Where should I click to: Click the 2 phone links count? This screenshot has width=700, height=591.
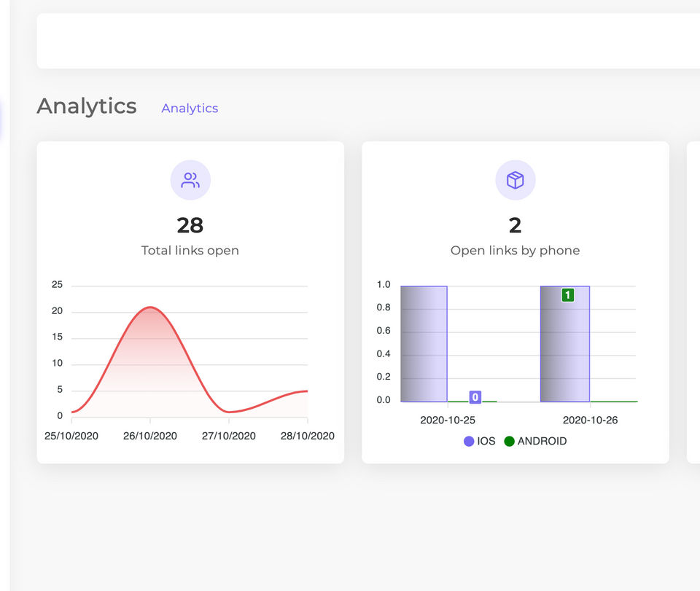[x=516, y=225]
